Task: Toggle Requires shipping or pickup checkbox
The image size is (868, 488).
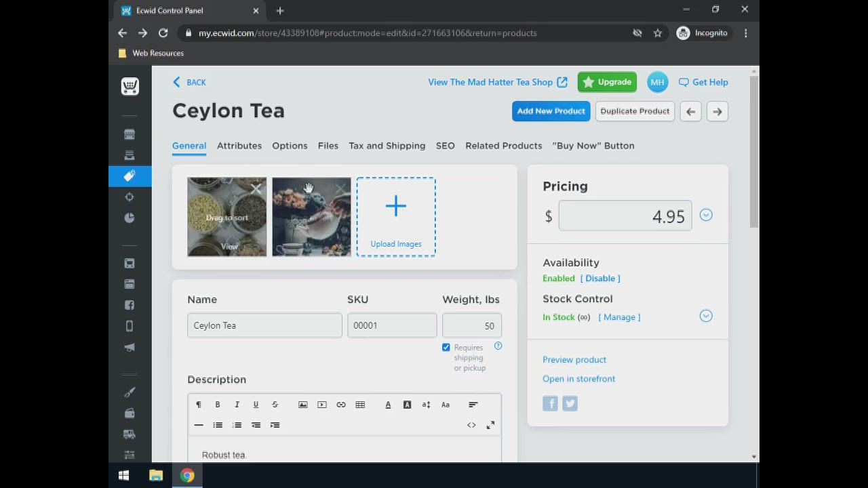Action: point(446,347)
